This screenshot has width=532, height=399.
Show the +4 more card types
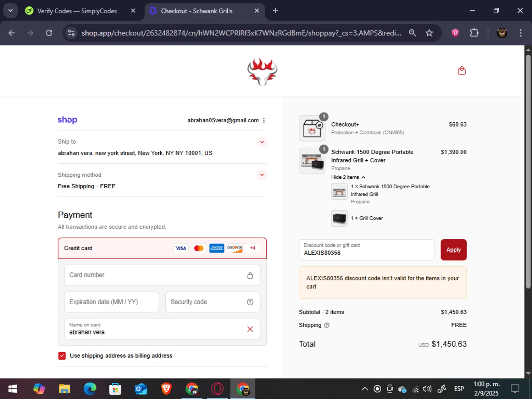[253, 248]
